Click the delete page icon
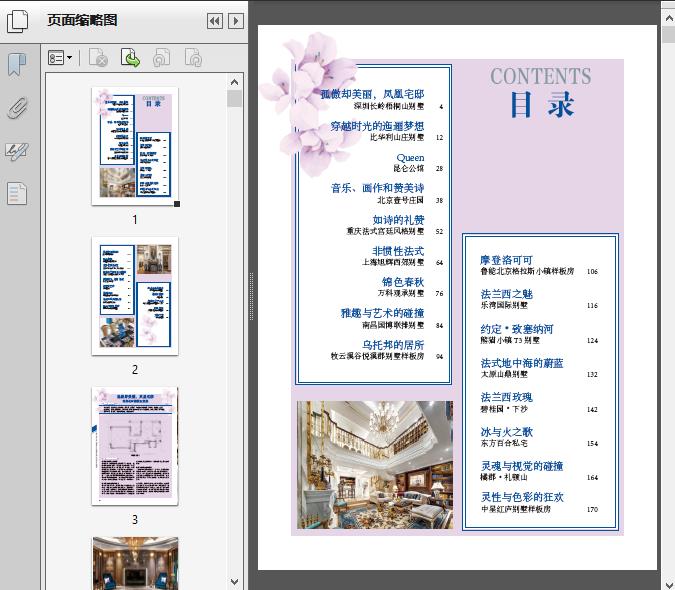 97,59
